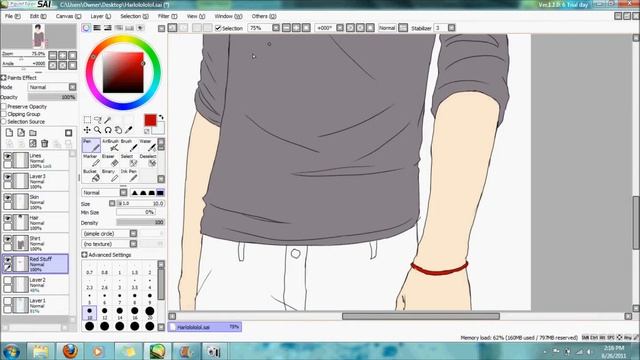Show the RGB slider panel
The height and width of the screenshot is (360, 640).
[97, 28]
